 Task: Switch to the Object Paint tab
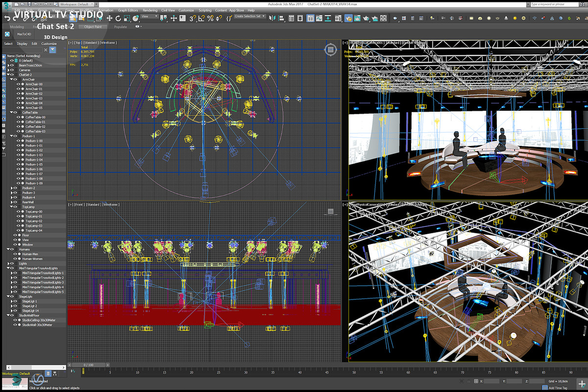(93, 27)
